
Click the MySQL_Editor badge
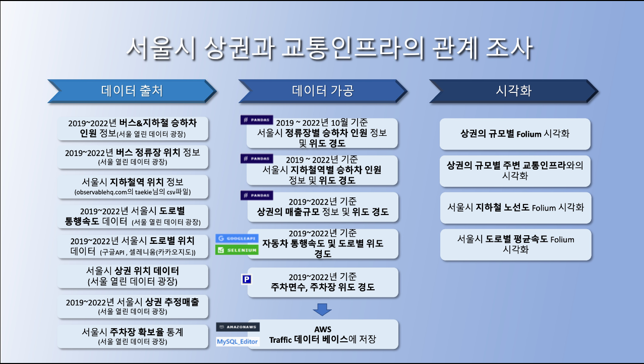(x=238, y=342)
